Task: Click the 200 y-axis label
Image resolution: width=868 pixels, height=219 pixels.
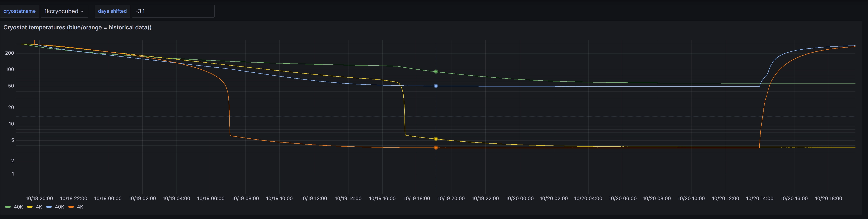Action: tap(9, 53)
